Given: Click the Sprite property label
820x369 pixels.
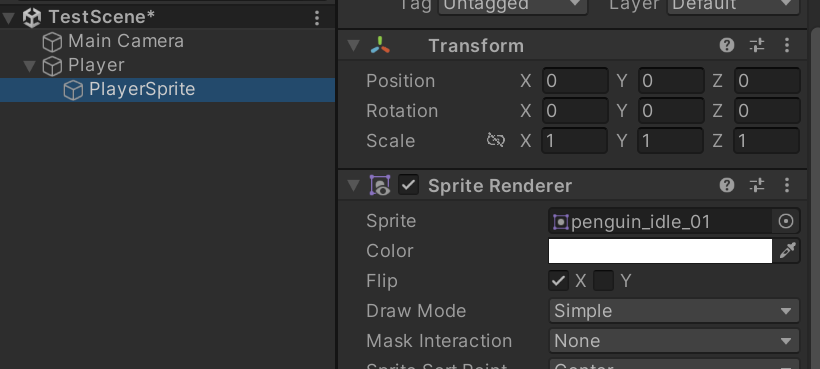Looking at the screenshot, I should [391, 221].
